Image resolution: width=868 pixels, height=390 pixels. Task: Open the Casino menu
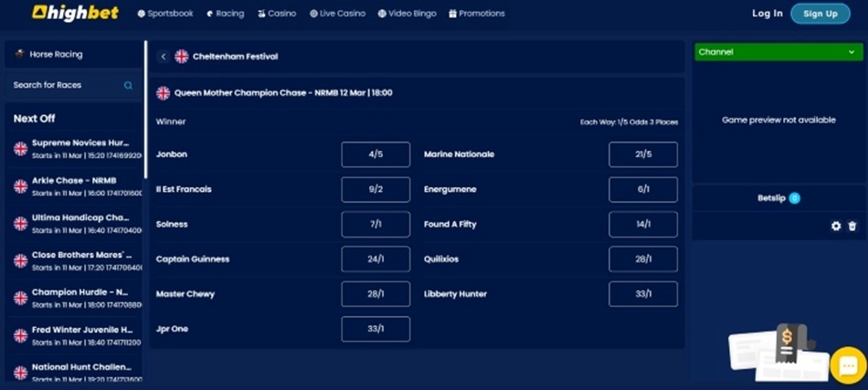(x=277, y=14)
